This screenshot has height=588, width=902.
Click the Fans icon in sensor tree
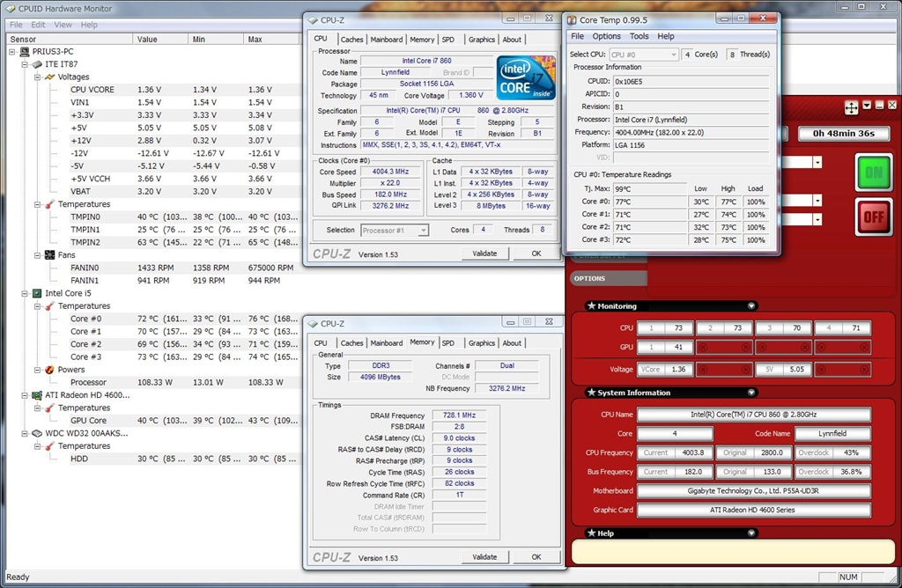point(50,255)
